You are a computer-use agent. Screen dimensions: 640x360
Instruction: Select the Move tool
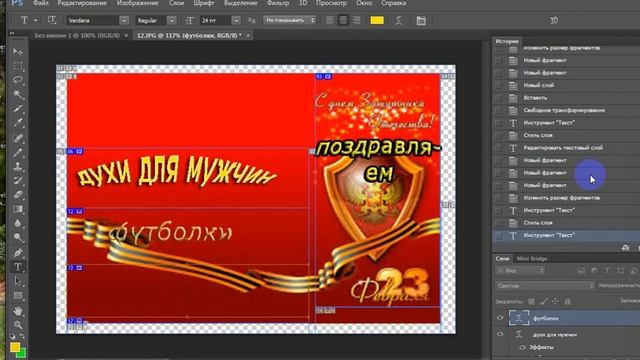click(18, 51)
